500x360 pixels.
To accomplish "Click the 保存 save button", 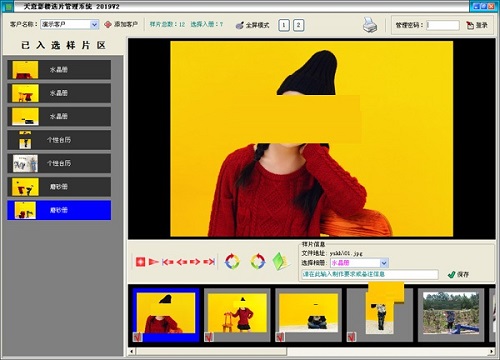I will pyautogui.click(x=458, y=274).
